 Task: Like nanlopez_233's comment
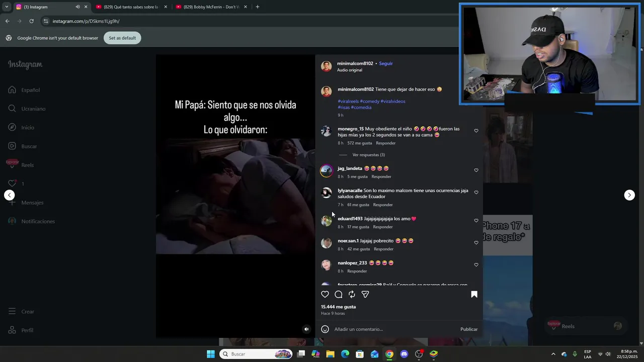476,265
